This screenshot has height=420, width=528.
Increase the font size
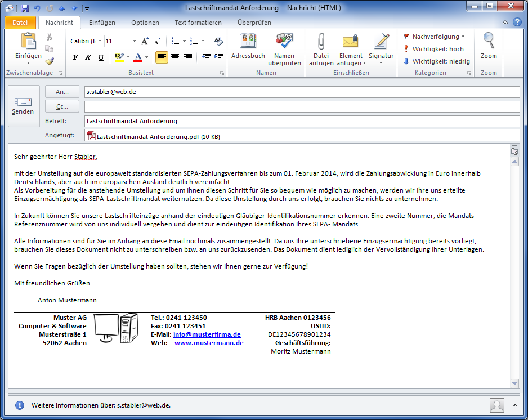pos(145,41)
